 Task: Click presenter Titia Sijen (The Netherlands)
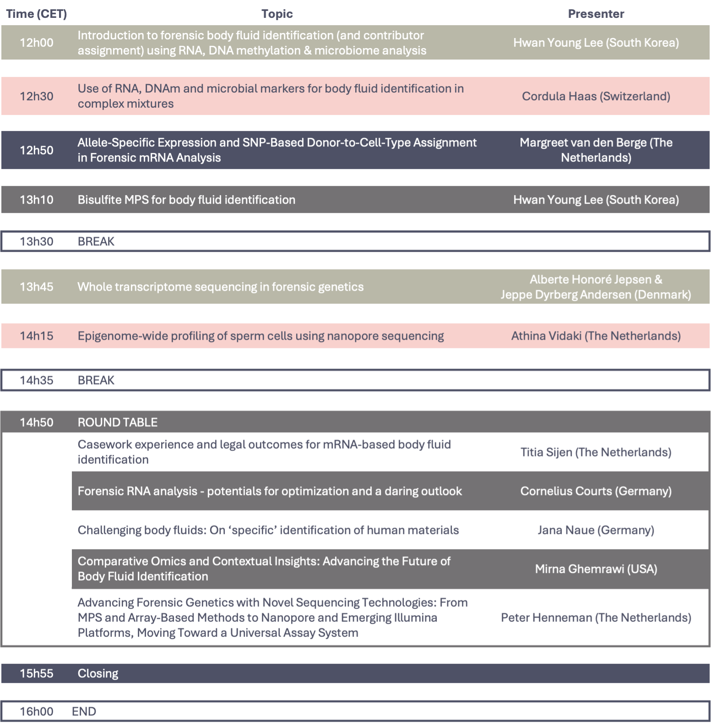pos(596,452)
